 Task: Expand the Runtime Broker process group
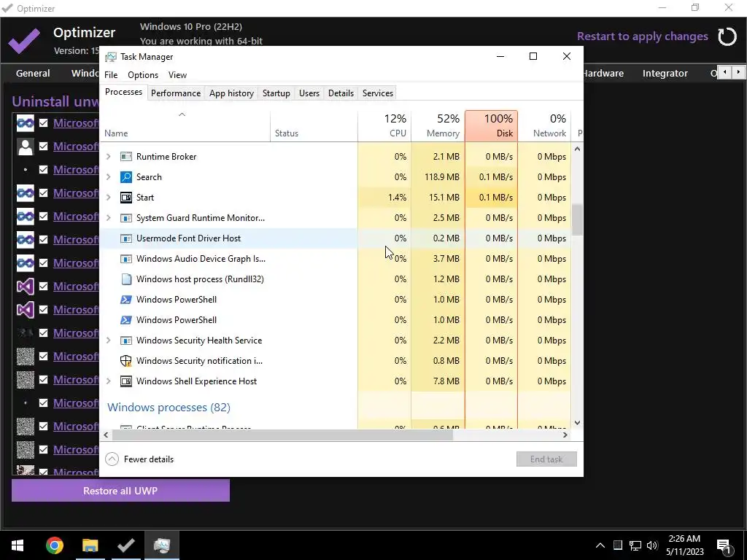click(108, 157)
